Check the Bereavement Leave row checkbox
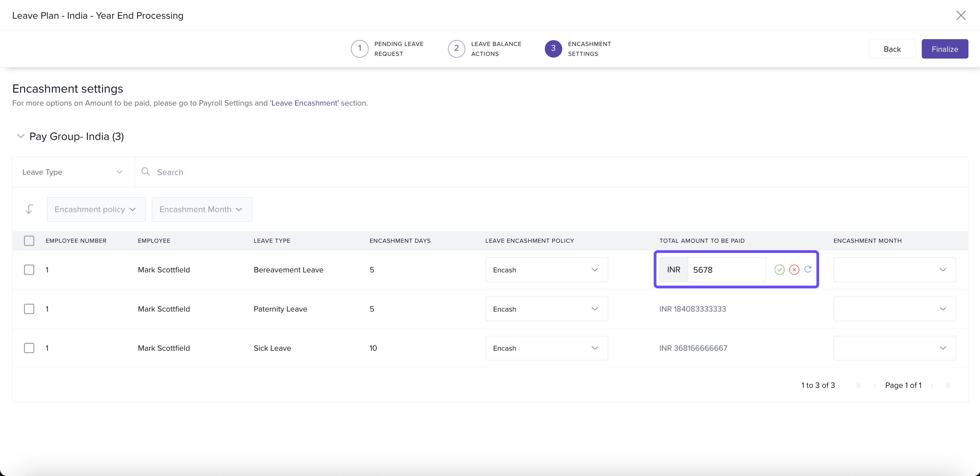The height and width of the screenshot is (476, 980). coord(29,270)
